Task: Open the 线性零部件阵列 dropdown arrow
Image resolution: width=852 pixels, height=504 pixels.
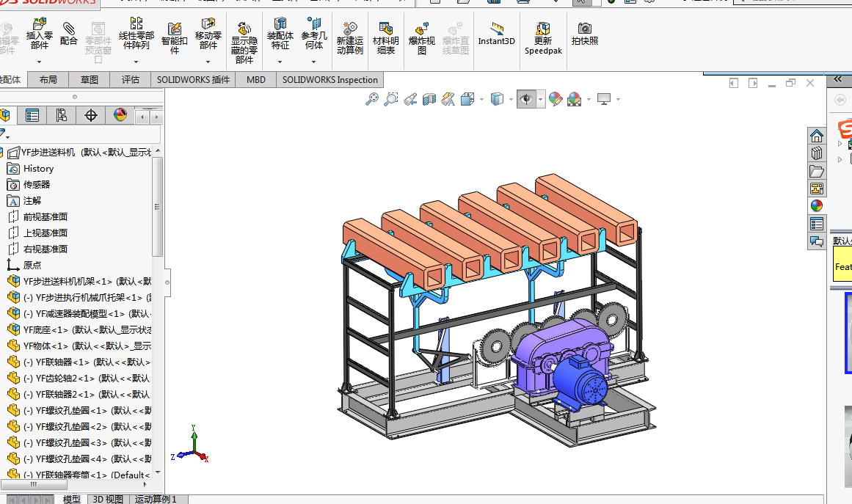Action: coord(136,61)
